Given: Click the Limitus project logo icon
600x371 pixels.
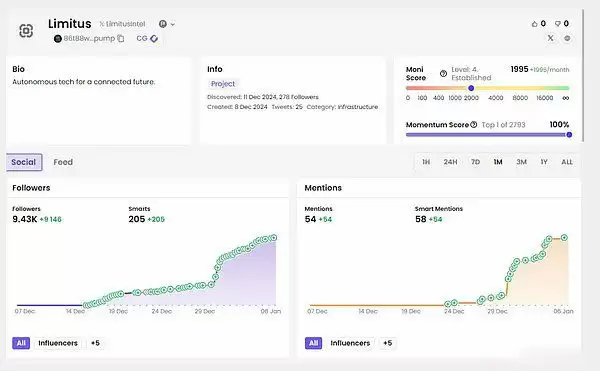Looking at the screenshot, I should pyautogui.click(x=26, y=31).
